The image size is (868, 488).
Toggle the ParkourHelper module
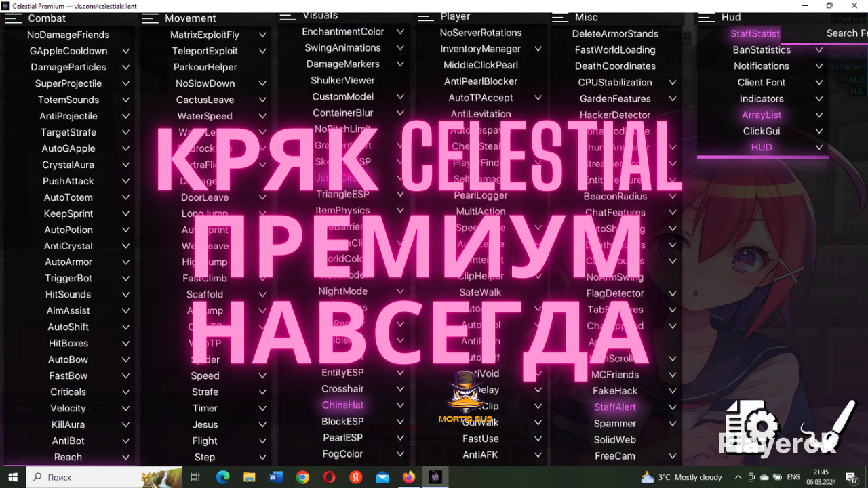(205, 67)
